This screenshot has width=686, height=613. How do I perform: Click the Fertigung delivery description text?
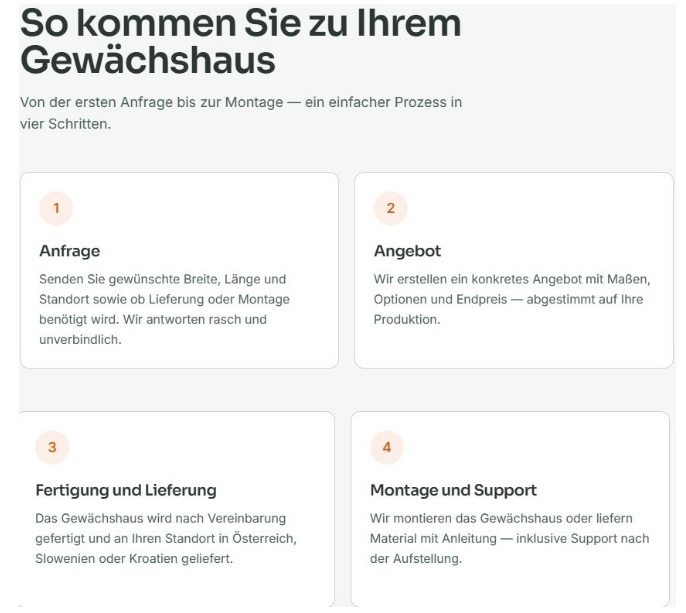(x=166, y=539)
